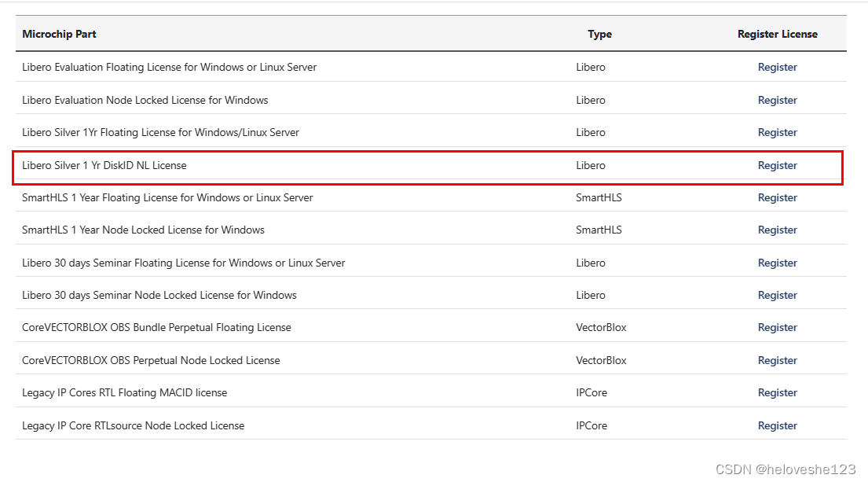Register Libero Evaluation Floating License for Windows or Linux Server

(x=777, y=67)
